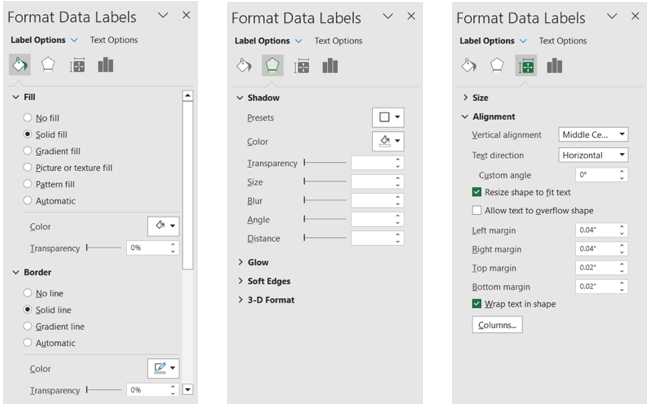
Task: Uncheck Wrap text in shape
Action: coord(477,304)
